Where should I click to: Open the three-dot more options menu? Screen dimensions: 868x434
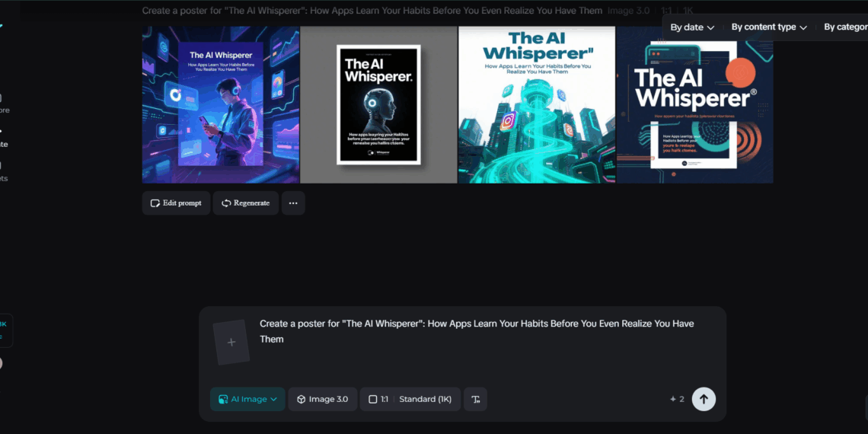click(x=293, y=203)
